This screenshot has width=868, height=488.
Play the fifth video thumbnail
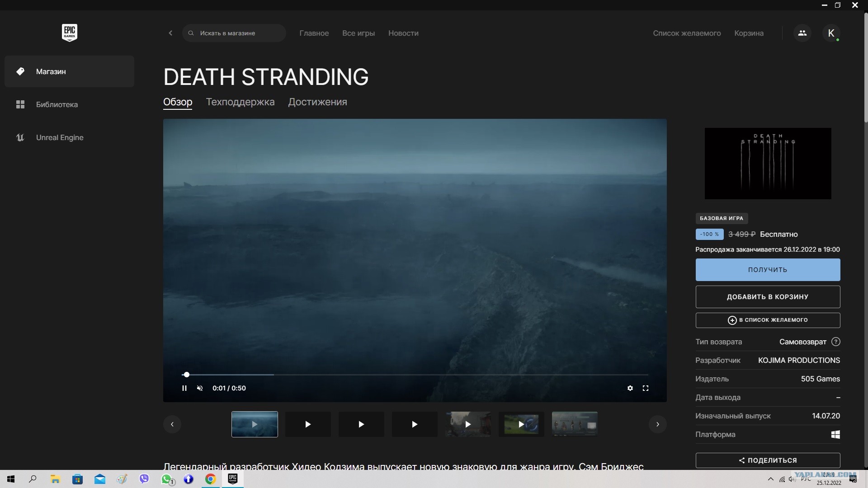coord(468,424)
